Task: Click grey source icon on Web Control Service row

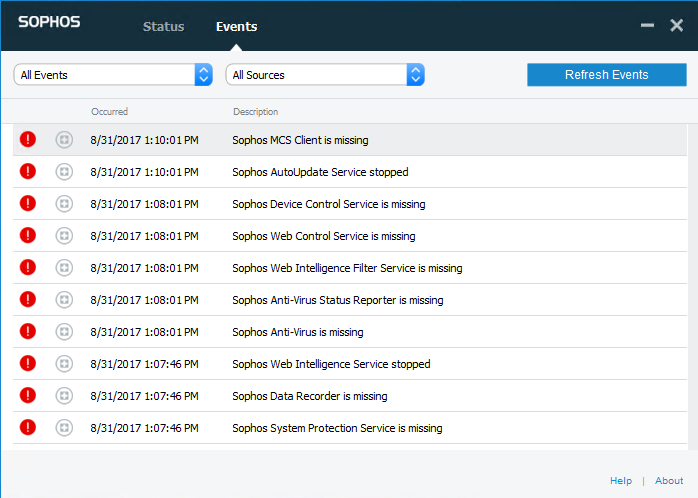Action: 64,236
